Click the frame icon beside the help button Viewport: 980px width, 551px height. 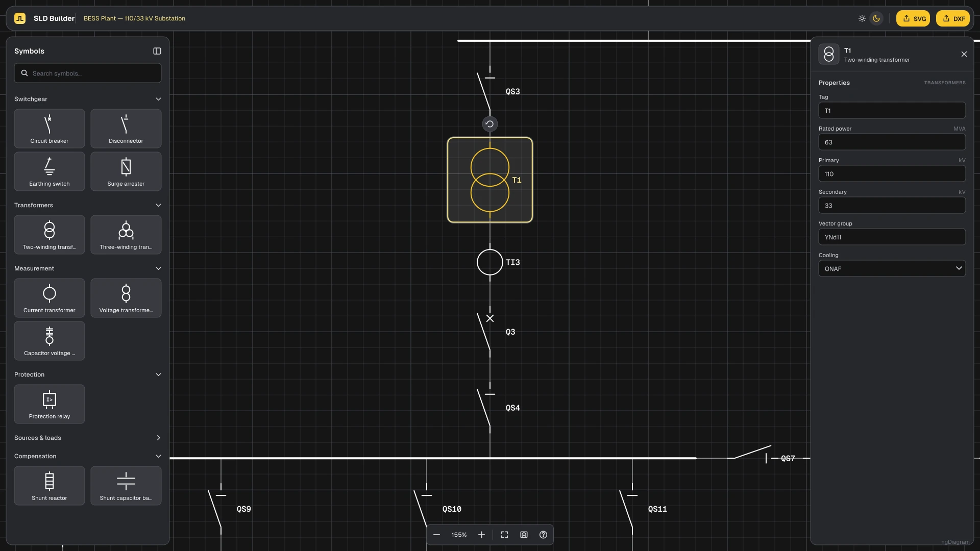(524, 535)
